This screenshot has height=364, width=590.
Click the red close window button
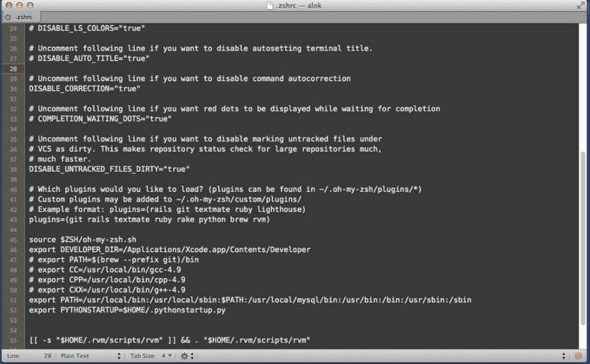click(10, 6)
